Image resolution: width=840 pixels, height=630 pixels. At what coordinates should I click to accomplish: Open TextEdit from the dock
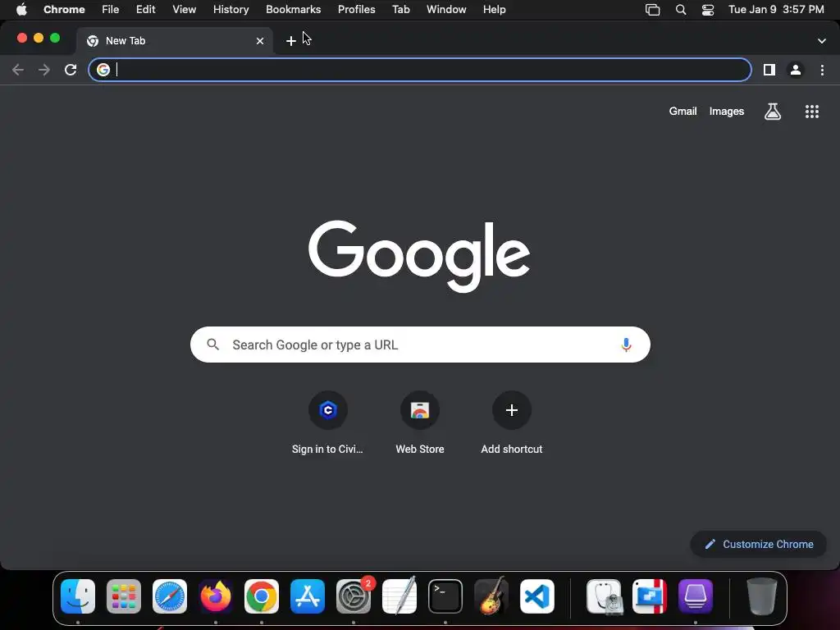pos(399,596)
